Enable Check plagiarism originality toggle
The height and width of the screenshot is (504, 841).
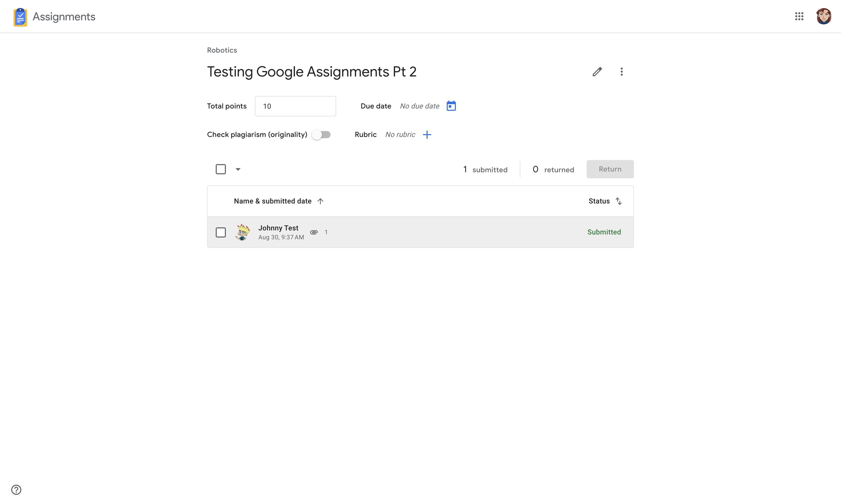pyautogui.click(x=321, y=135)
